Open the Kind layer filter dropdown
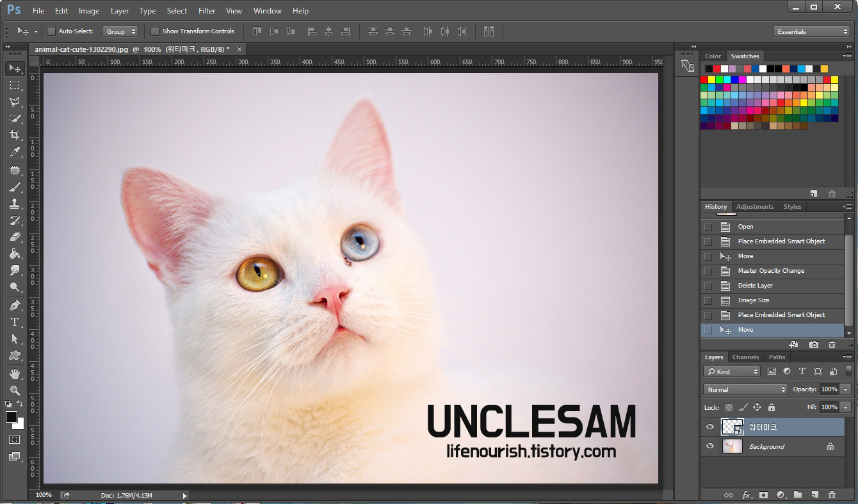Image resolution: width=858 pixels, height=504 pixels. coord(732,371)
